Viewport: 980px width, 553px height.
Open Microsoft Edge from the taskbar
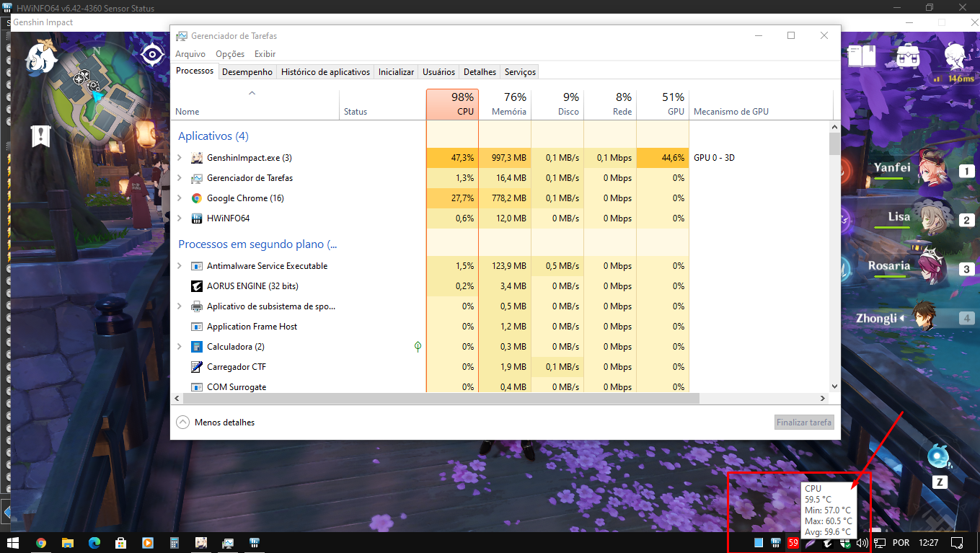pyautogui.click(x=94, y=542)
